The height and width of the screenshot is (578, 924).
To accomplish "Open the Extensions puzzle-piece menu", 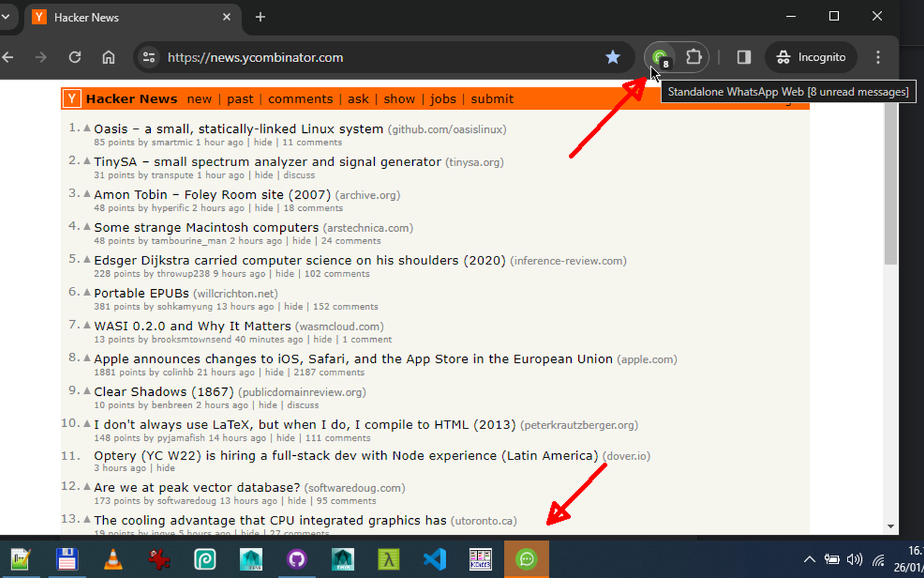I will click(x=693, y=57).
